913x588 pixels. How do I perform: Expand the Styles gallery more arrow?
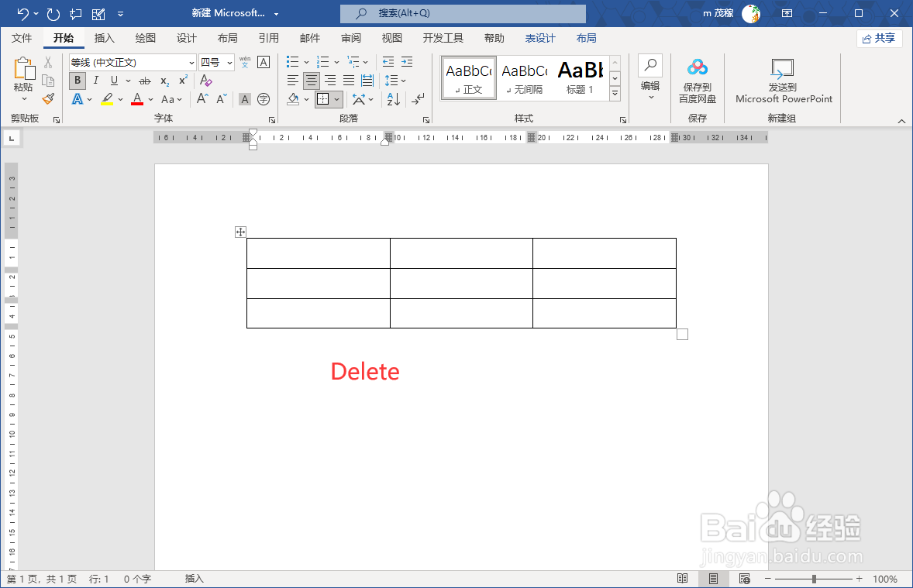(x=615, y=94)
